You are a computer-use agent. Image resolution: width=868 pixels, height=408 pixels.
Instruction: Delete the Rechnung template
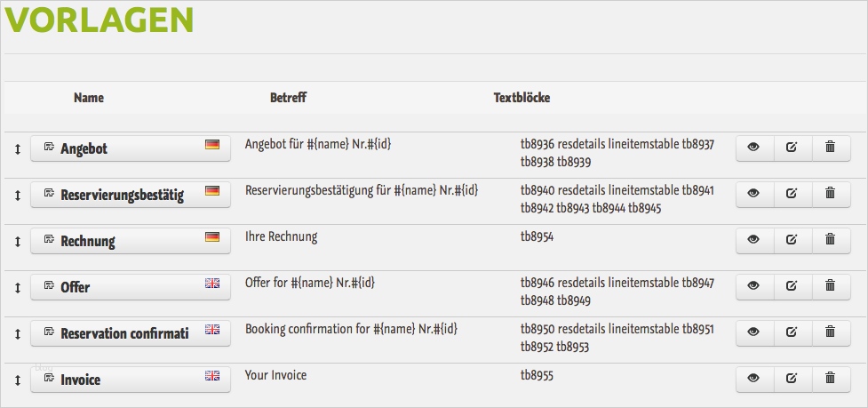click(830, 240)
